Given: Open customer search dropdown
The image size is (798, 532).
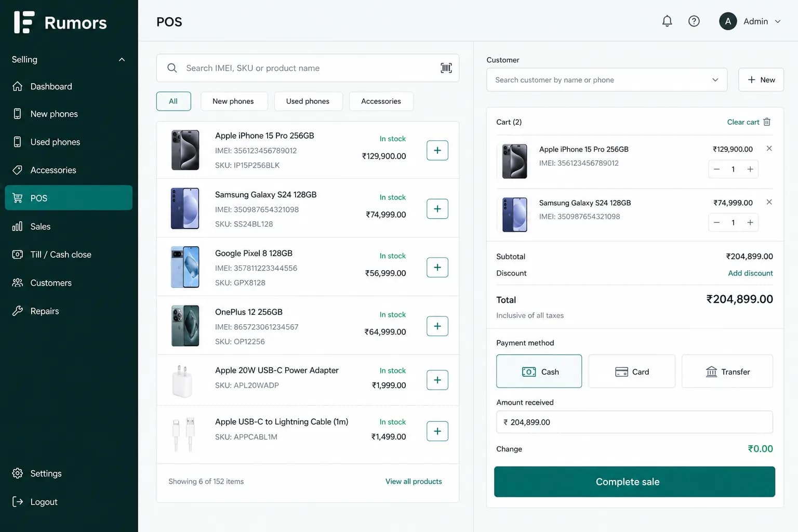Looking at the screenshot, I should [607, 80].
